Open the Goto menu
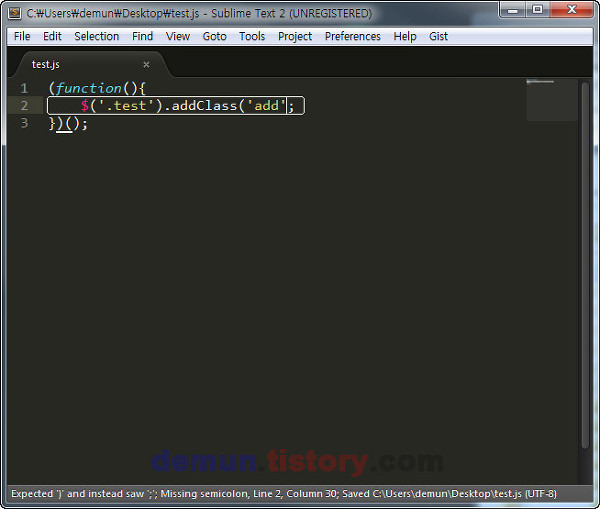 pyautogui.click(x=214, y=36)
